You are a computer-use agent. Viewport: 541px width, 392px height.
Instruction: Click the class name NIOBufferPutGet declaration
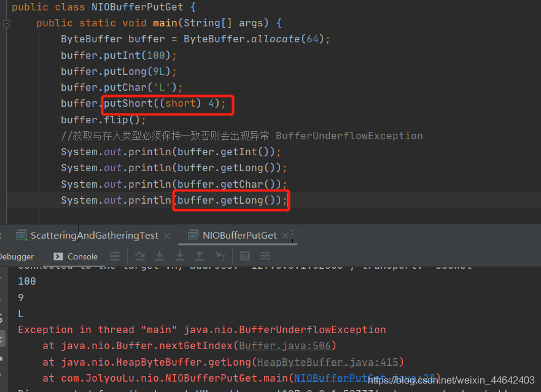click(x=138, y=7)
